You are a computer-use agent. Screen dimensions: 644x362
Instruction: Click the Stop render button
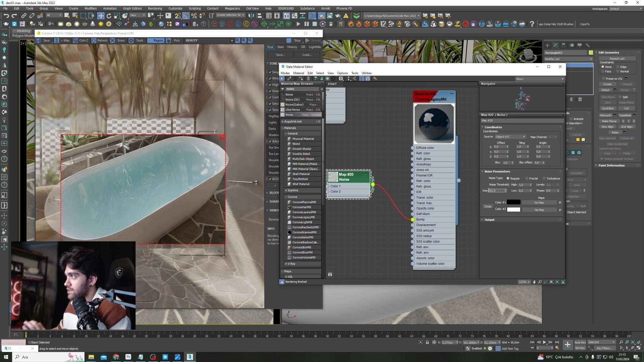(x=294, y=40)
